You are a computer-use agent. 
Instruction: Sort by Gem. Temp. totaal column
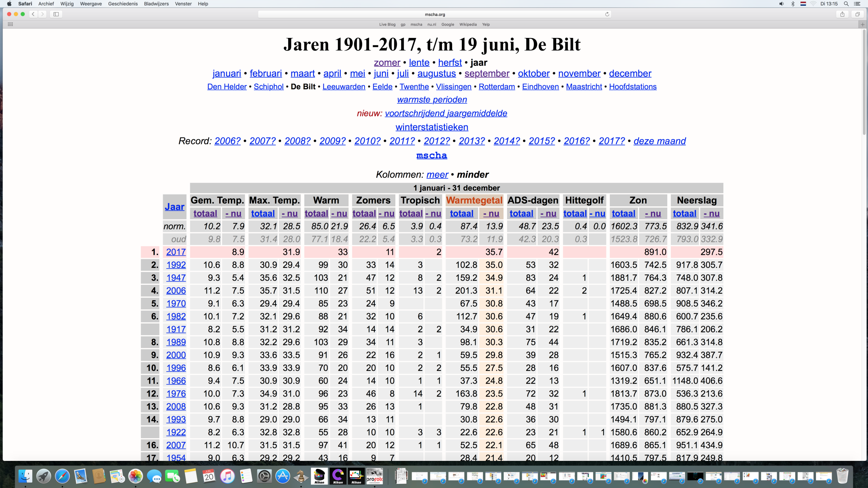205,214
